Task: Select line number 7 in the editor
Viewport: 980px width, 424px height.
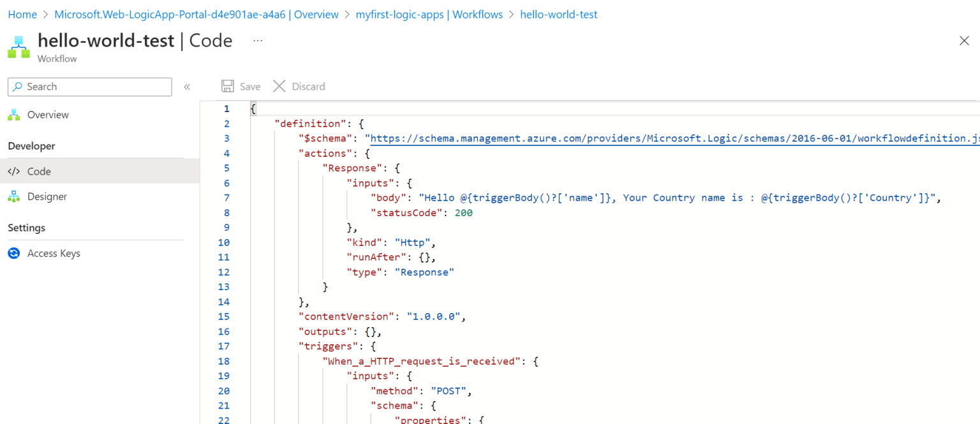Action: [226, 198]
